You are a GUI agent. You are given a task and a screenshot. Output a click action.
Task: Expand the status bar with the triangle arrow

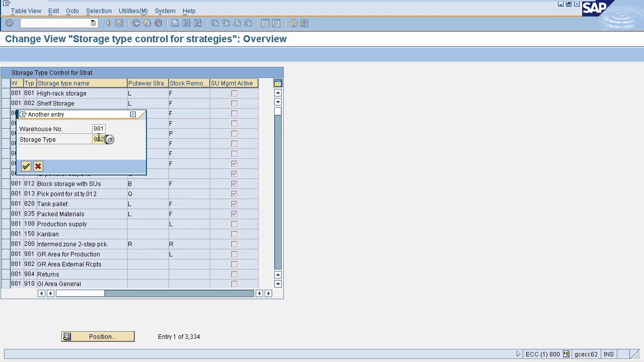[518, 354]
